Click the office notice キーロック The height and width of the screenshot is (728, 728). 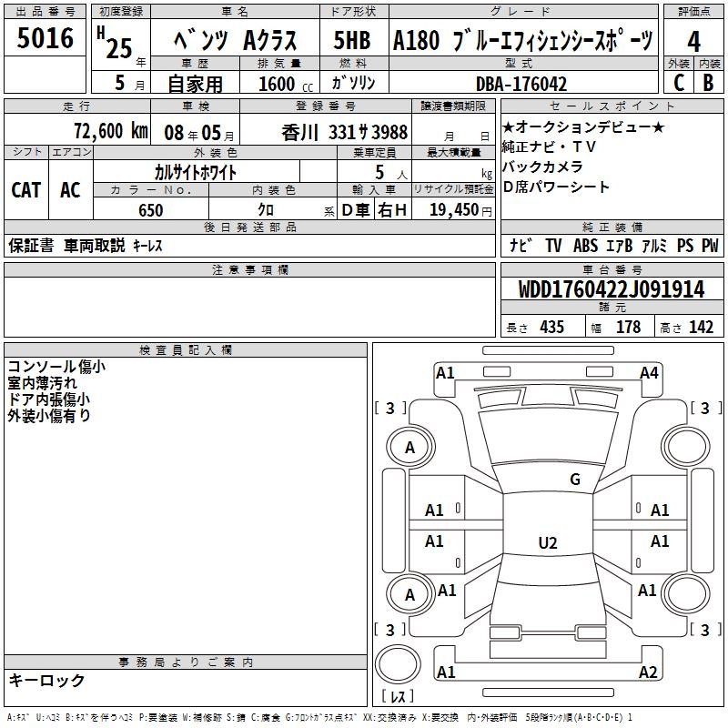coord(46,680)
